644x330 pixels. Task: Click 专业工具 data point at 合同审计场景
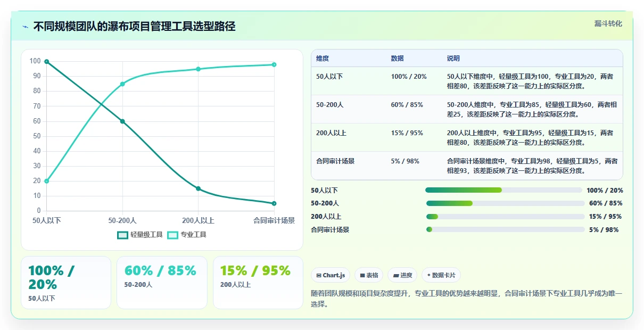pyautogui.click(x=274, y=64)
